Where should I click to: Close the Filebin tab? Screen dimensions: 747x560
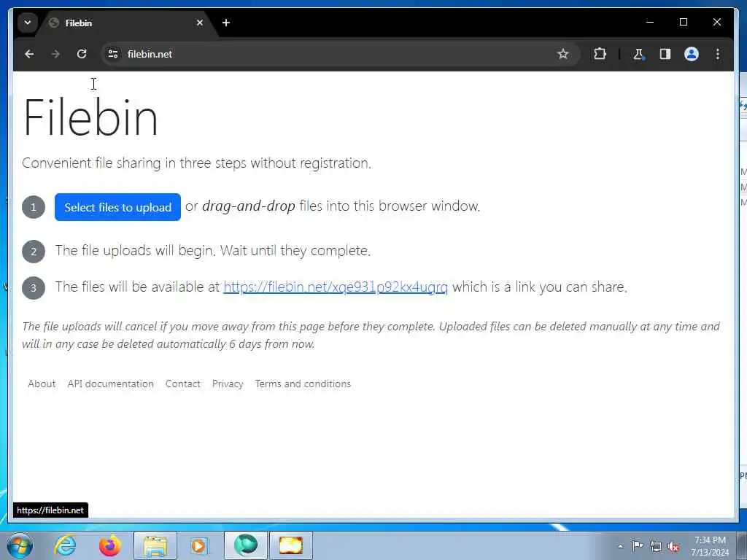point(200,23)
